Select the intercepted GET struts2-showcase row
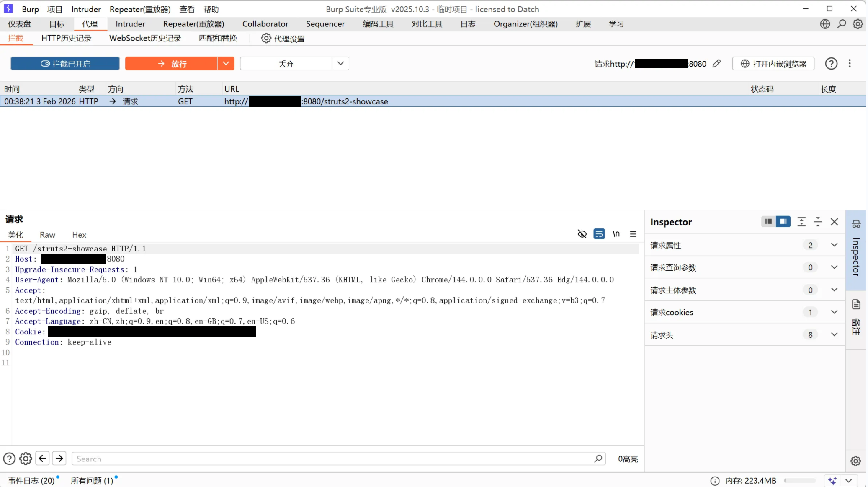 click(x=433, y=101)
